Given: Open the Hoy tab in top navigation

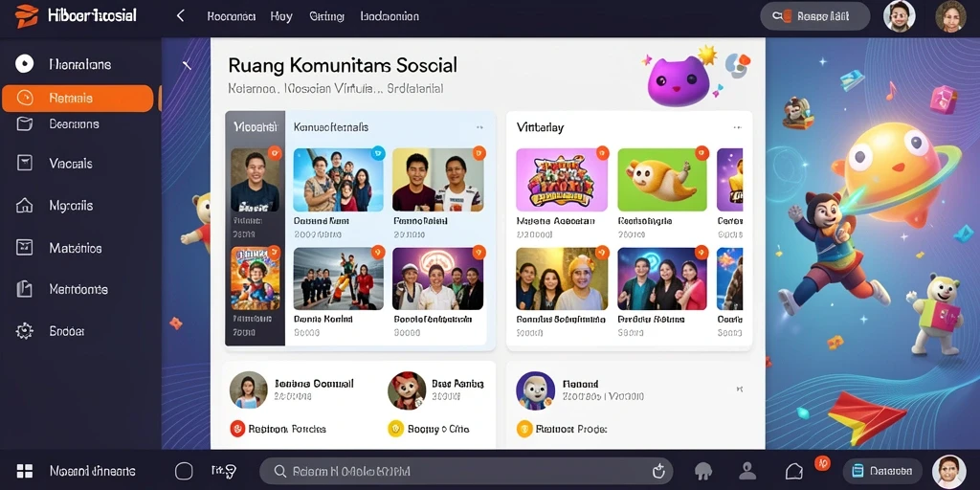Looking at the screenshot, I should point(281,16).
